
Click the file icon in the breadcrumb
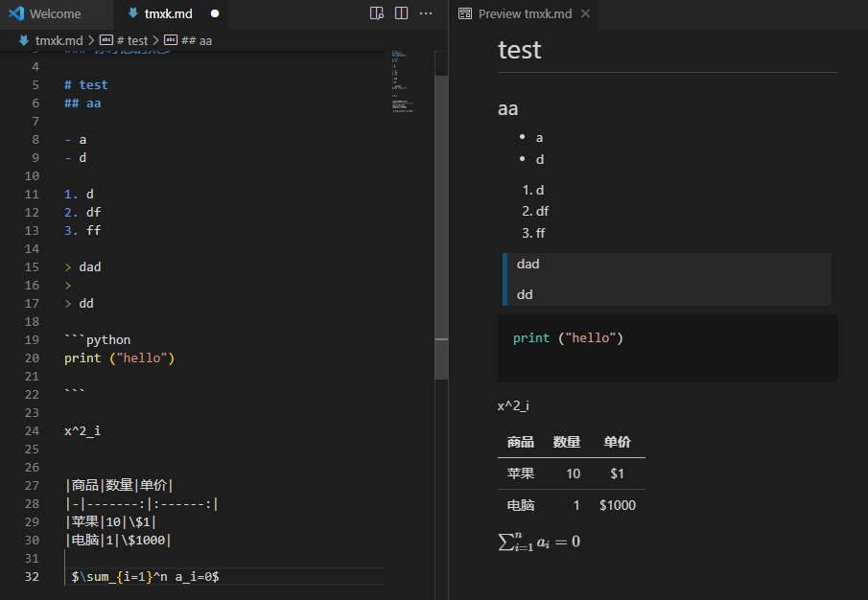24,40
